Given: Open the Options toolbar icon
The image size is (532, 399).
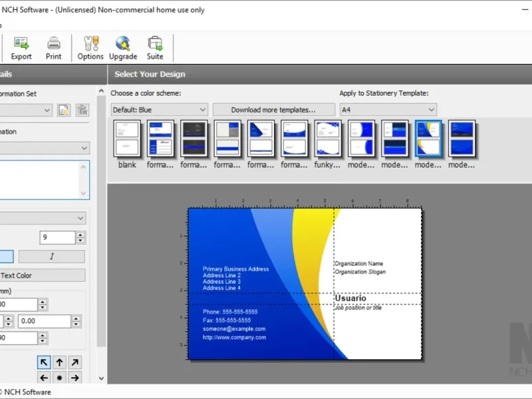Looking at the screenshot, I should point(90,48).
